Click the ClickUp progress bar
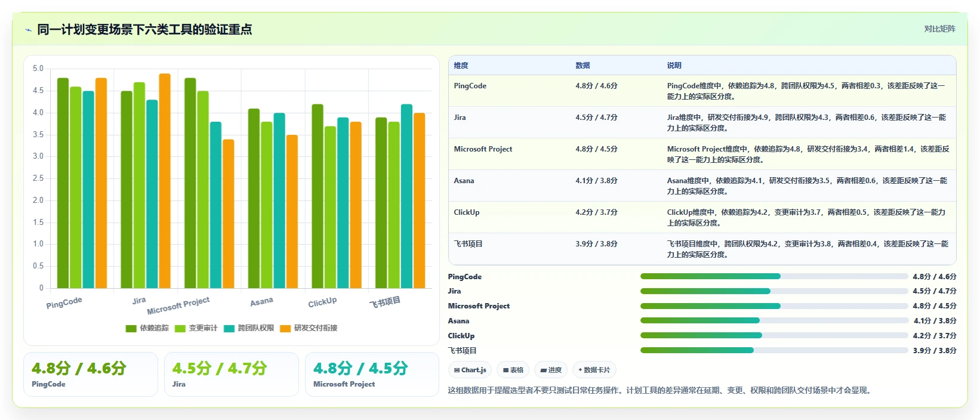Screen dimensions: 980x420 (774, 336)
